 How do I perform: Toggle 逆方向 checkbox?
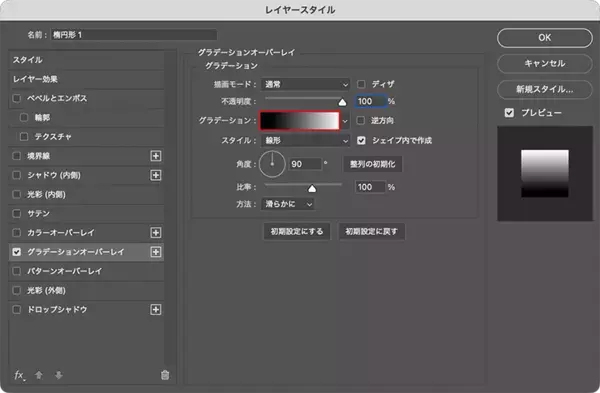point(360,121)
